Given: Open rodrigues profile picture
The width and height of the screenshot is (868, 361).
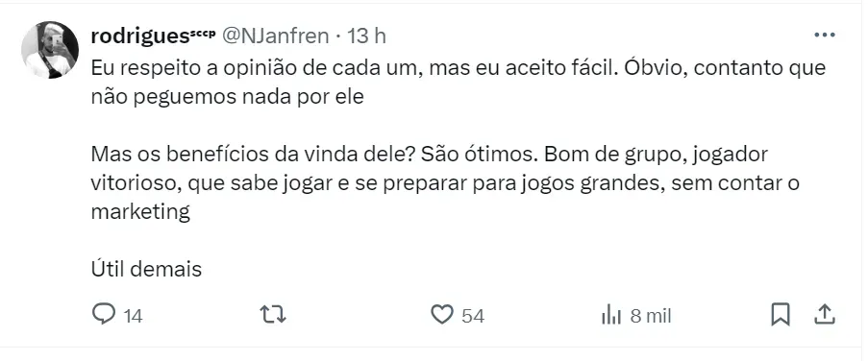Looking at the screenshot, I should coord(50,50).
